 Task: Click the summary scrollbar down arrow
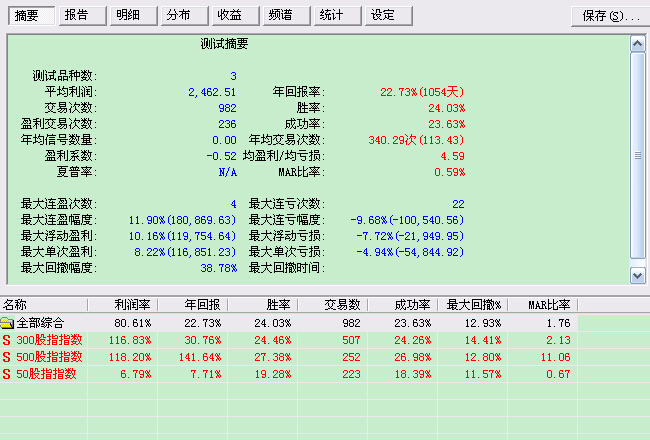[638, 276]
